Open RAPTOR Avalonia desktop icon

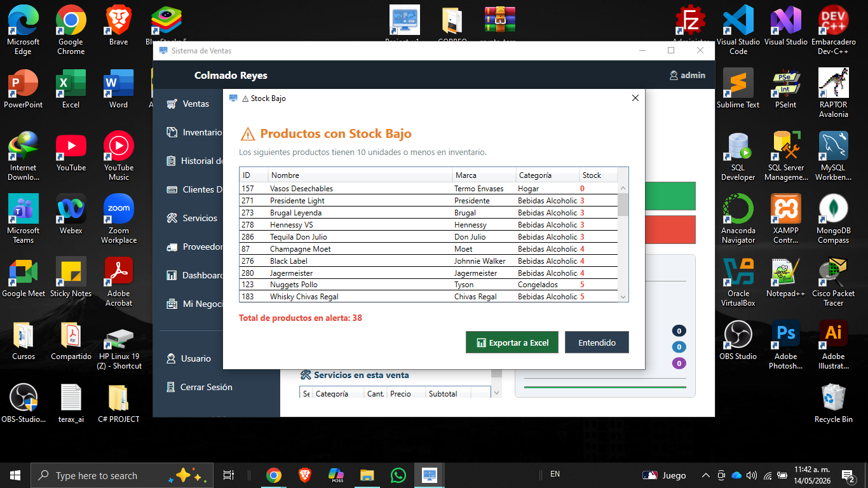[x=834, y=93]
